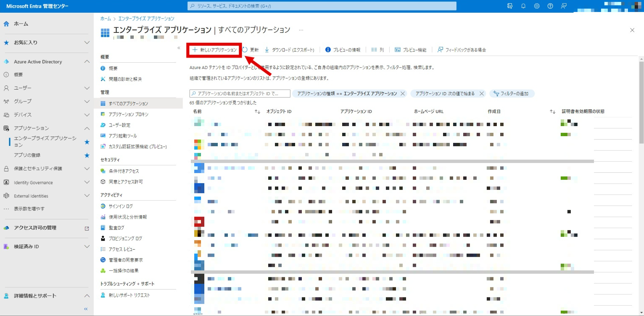Collapse the Azure Active Directory section
The image size is (644, 316).
point(87,62)
